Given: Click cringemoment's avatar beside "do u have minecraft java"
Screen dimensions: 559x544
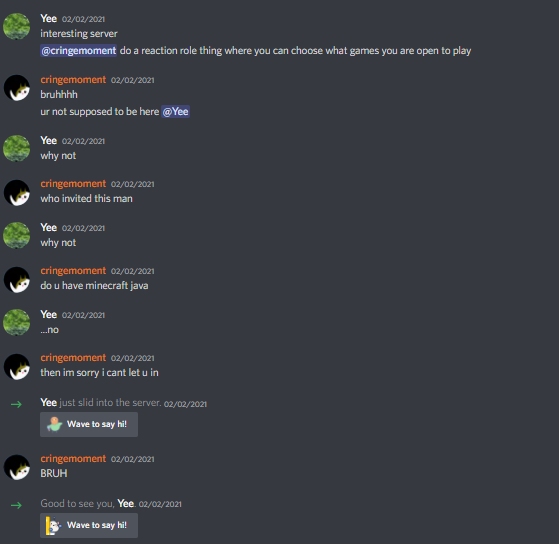Looking at the screenshot, I should click(x=16, y=279).
